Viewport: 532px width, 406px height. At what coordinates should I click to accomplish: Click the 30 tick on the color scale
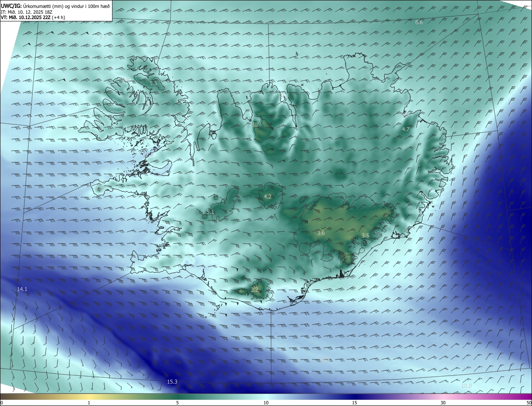[x=443, y=403]
